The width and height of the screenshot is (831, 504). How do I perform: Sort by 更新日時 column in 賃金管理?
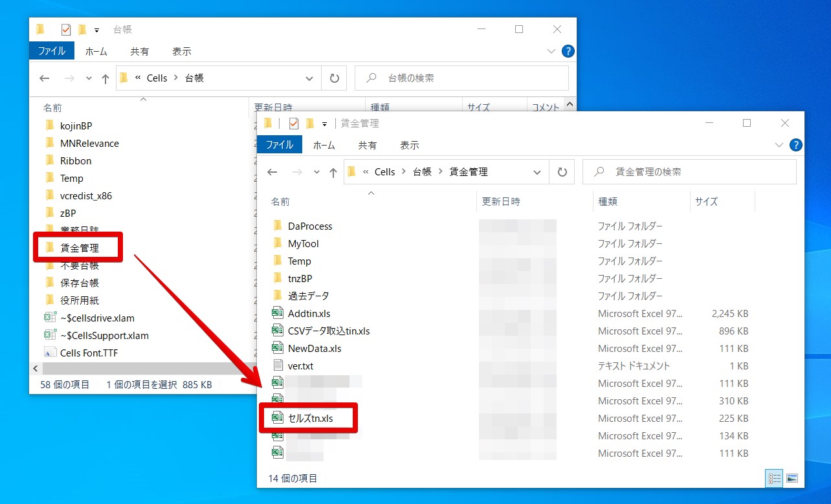tap(501, 201)
